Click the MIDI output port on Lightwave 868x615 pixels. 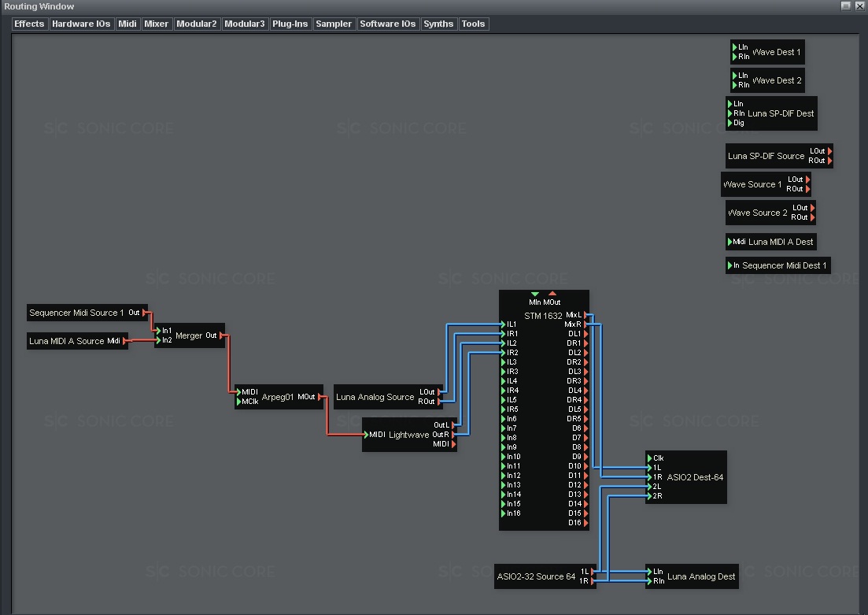tap(453, 444)
